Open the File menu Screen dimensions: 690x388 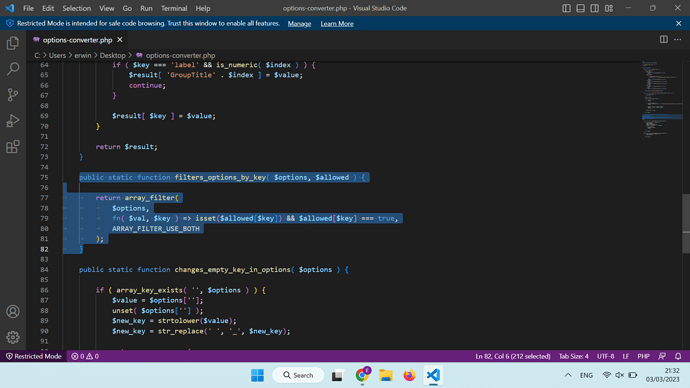[x=28, y=8]
